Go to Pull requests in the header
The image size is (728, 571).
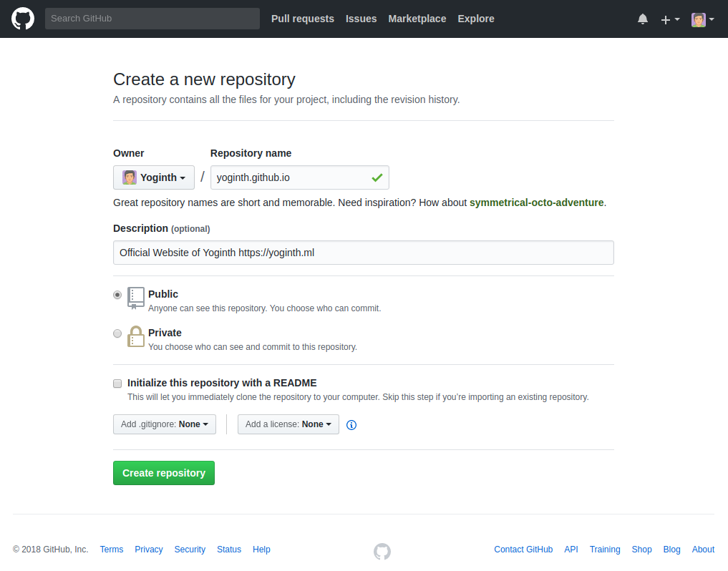click(x=303, y=19)
